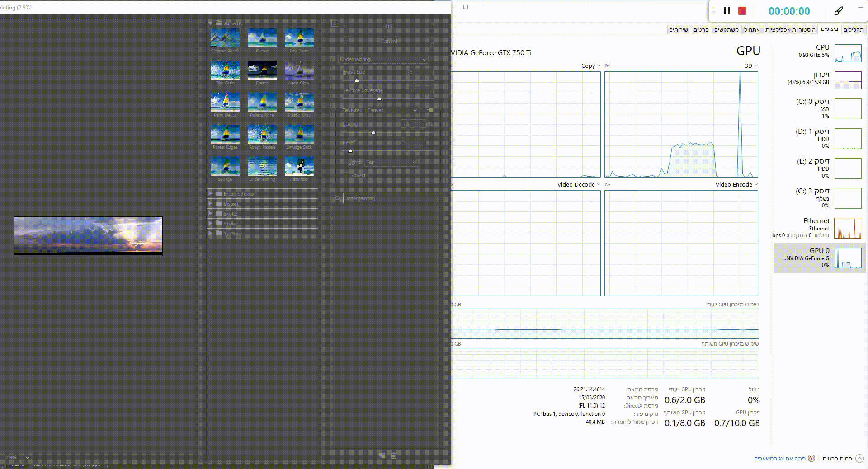Choose the Film Grain filter thumbnail
The image size is (868, 469).
(x=225, y=70)
